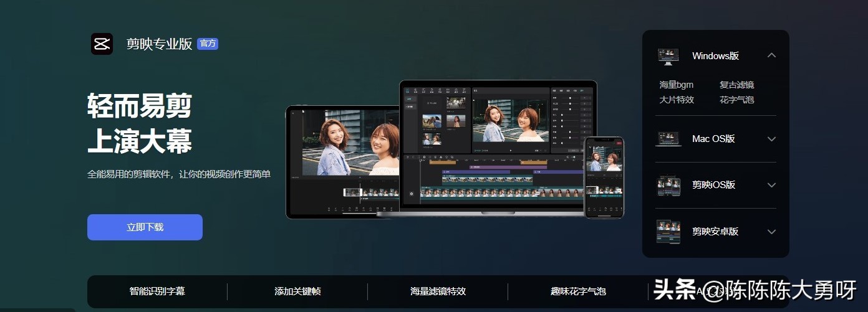Collapse the Windows版 section chevron
Screen dimensions: 868x312
(771, 55)
